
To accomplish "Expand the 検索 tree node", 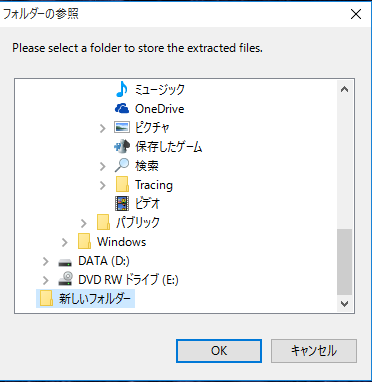I will coord(103,166).
